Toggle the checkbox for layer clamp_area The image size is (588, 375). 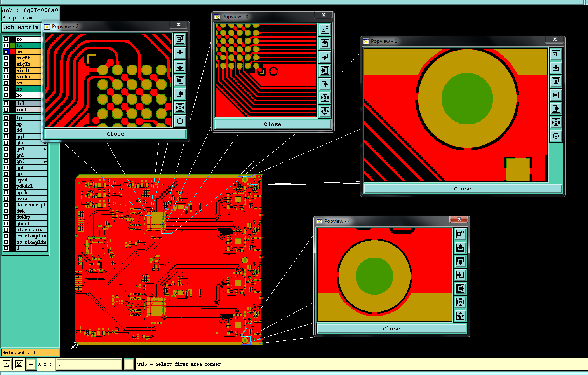click(x=6, y=230)
